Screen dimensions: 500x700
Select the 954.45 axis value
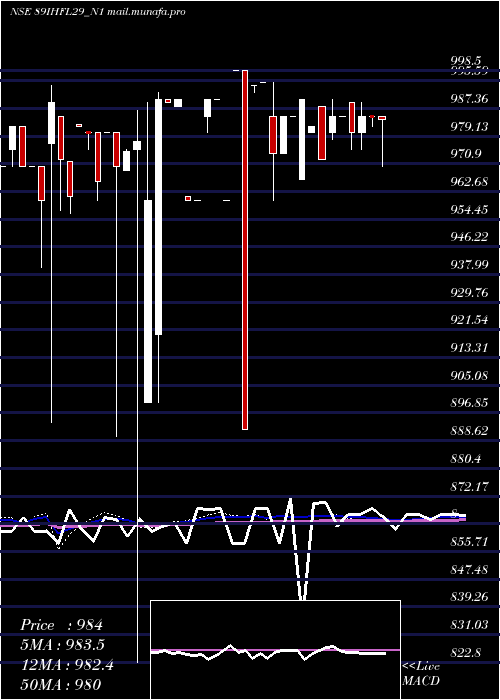click(469, 209)
